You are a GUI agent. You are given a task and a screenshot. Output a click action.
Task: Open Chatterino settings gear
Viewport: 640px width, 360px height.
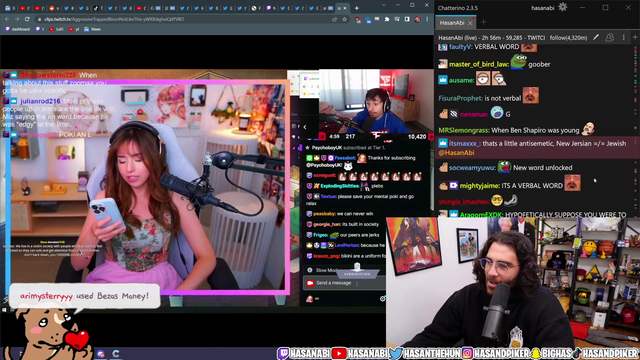tap(562, 7)
